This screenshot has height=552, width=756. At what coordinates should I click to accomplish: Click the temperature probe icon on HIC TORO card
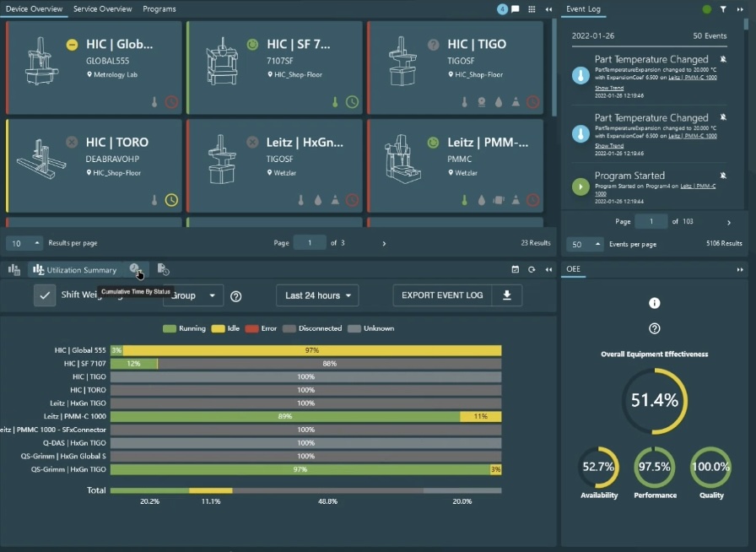(x=154, y=200)
